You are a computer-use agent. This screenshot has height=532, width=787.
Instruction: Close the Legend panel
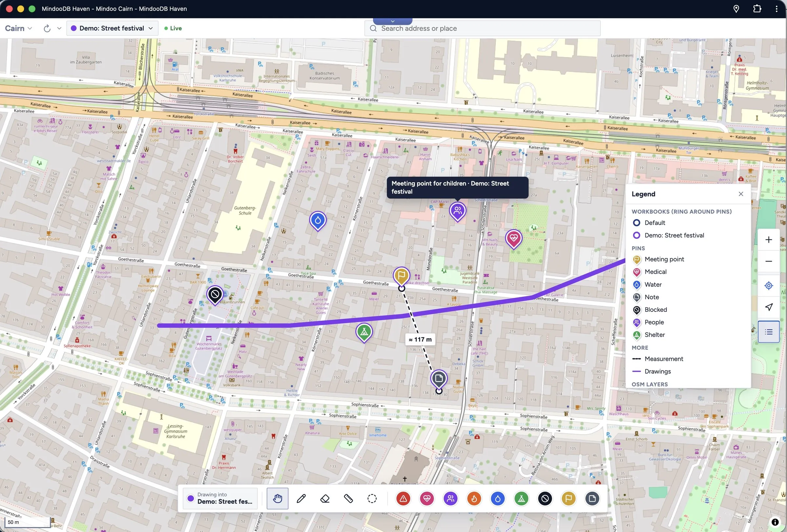[x=741, y=194]
